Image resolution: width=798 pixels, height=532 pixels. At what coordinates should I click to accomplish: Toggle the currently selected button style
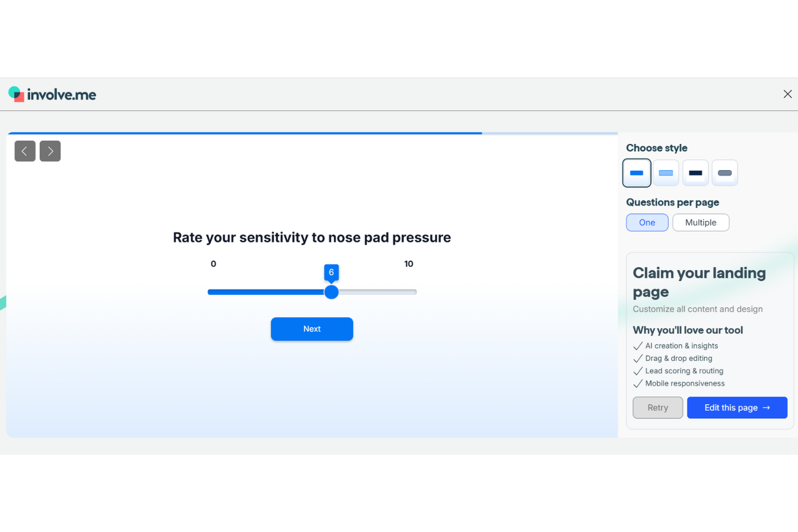(636, 172)
